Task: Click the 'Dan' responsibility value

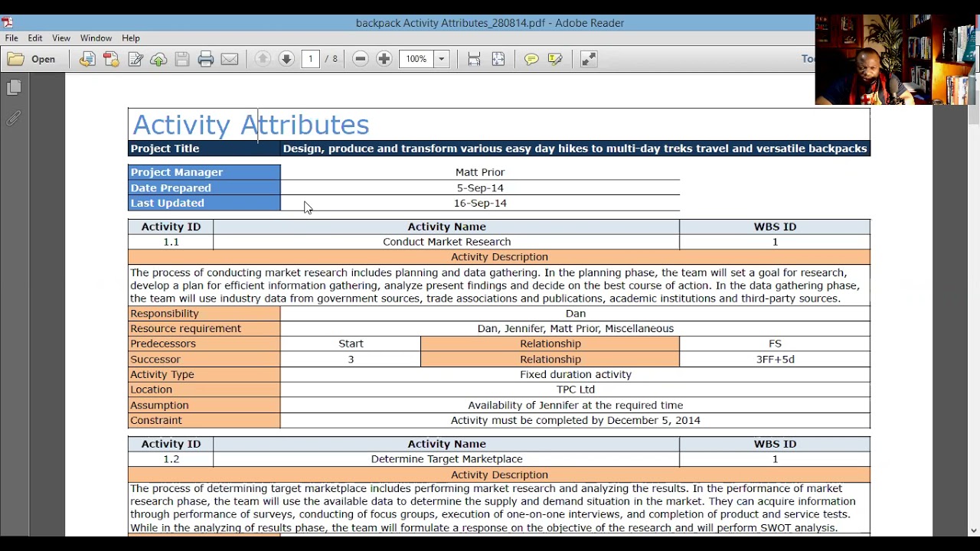Action: point(576,313)
